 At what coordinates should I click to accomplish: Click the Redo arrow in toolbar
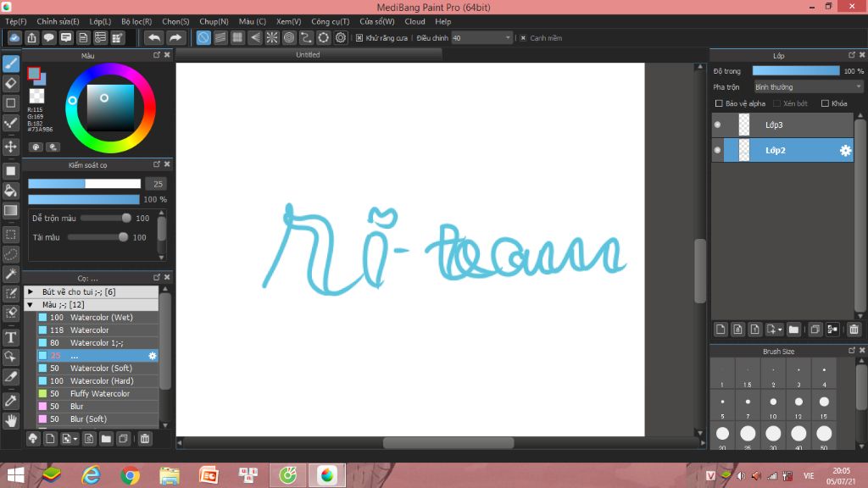click(x=175, y=37)
